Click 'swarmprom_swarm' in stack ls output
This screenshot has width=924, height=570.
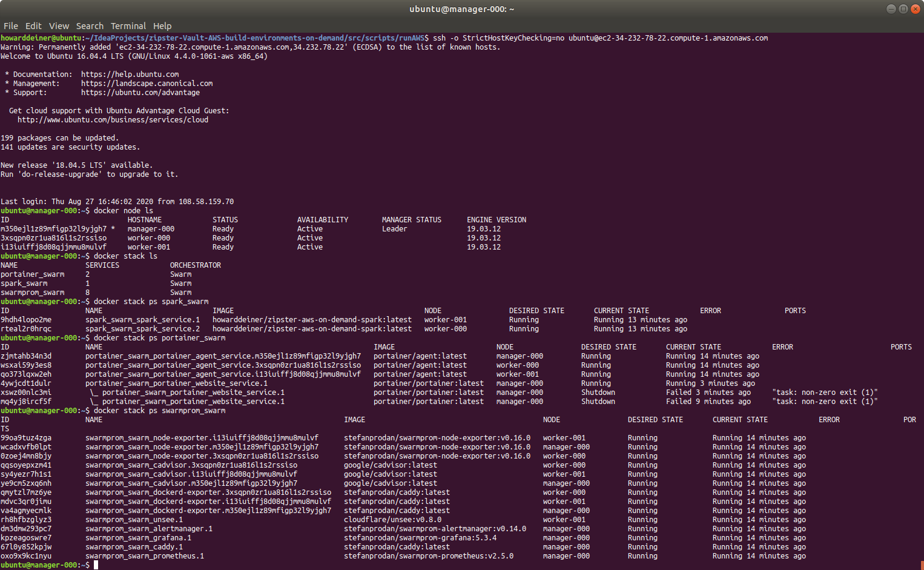pyautogui.click(x=32, y=293)
